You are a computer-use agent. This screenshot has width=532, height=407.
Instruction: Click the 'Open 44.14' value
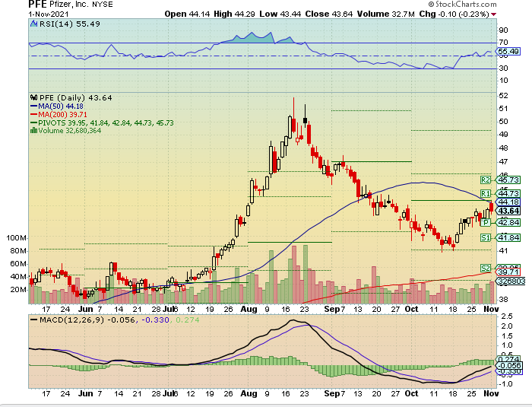[x=187, y=14]
